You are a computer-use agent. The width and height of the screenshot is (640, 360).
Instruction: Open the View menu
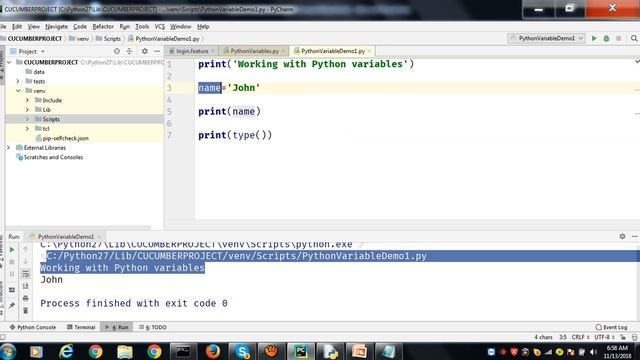point(33,27)
